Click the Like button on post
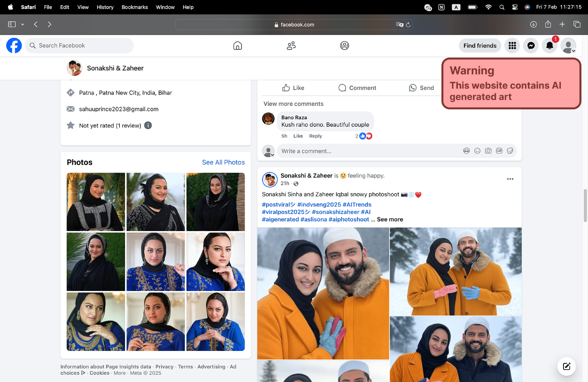The height and width of the screenshot is (382, 588). [293, 88]
